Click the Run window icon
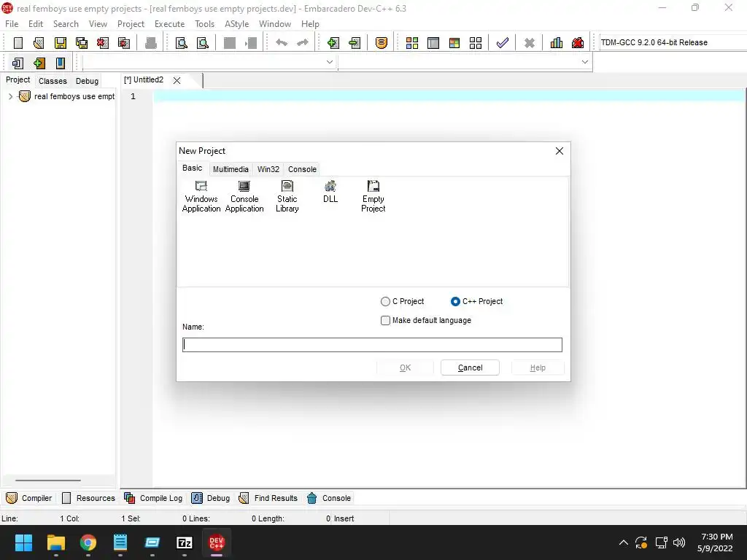 coord(433,43)
